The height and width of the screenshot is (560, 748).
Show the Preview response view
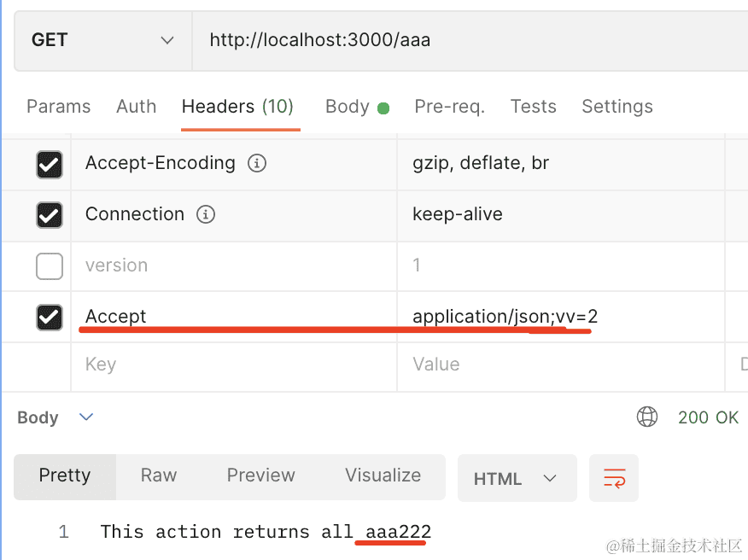[x=260, y=475]
